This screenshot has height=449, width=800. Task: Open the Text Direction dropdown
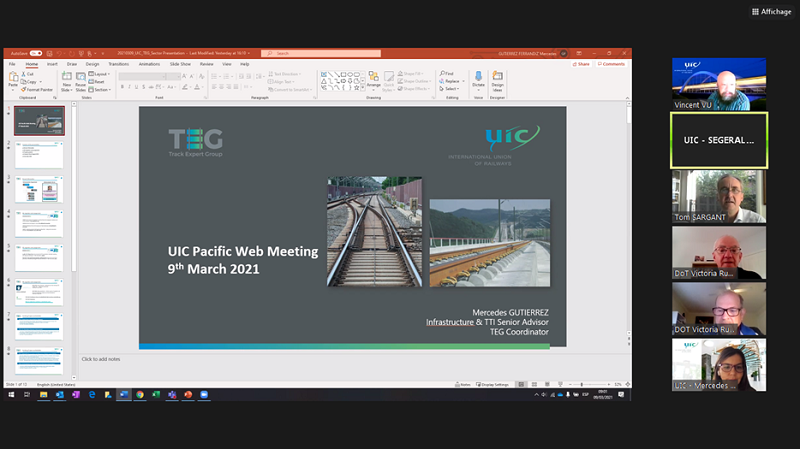[x=285, y=74]
